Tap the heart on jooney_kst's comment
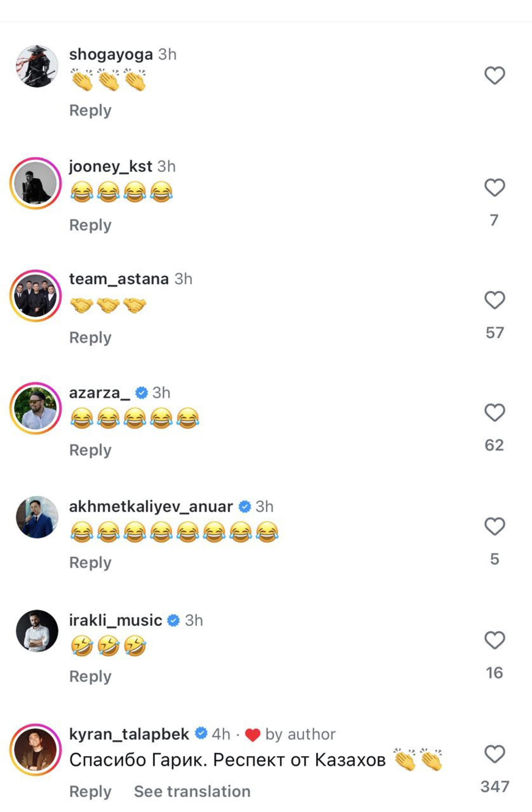 (x=495, y=188)
